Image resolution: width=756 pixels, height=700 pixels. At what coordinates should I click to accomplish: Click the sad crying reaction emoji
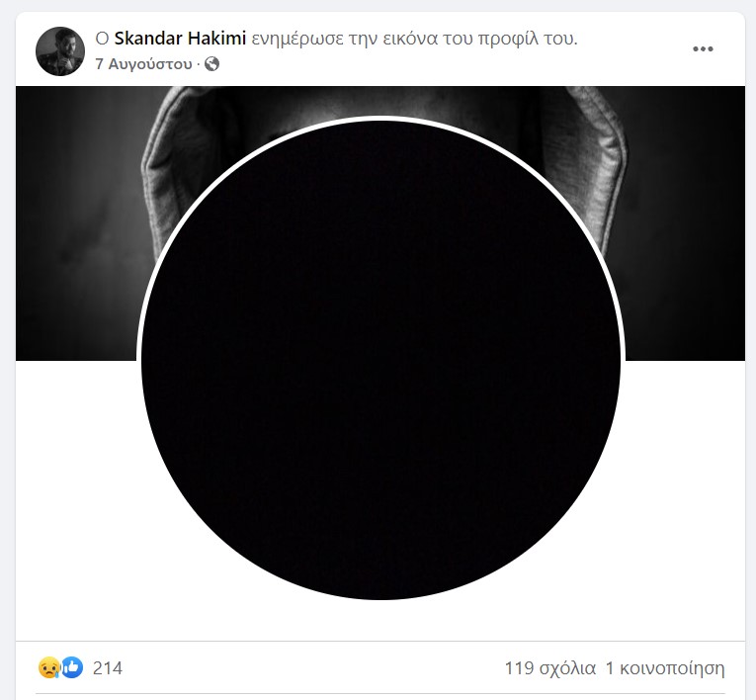pyautogui.click(x=48, y=667)
